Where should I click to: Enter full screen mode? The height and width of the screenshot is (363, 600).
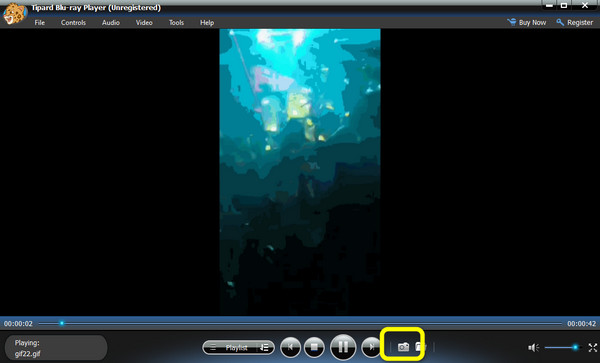[592, 347]
